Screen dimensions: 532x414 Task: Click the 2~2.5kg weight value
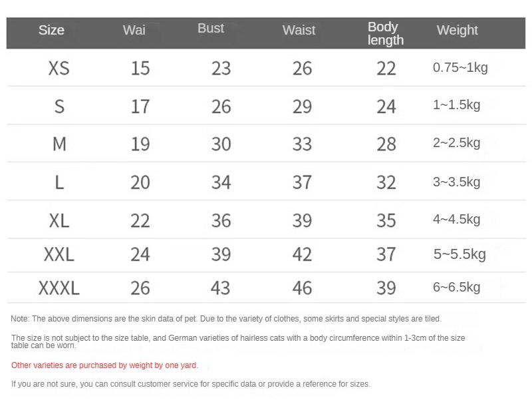(456, 142)
